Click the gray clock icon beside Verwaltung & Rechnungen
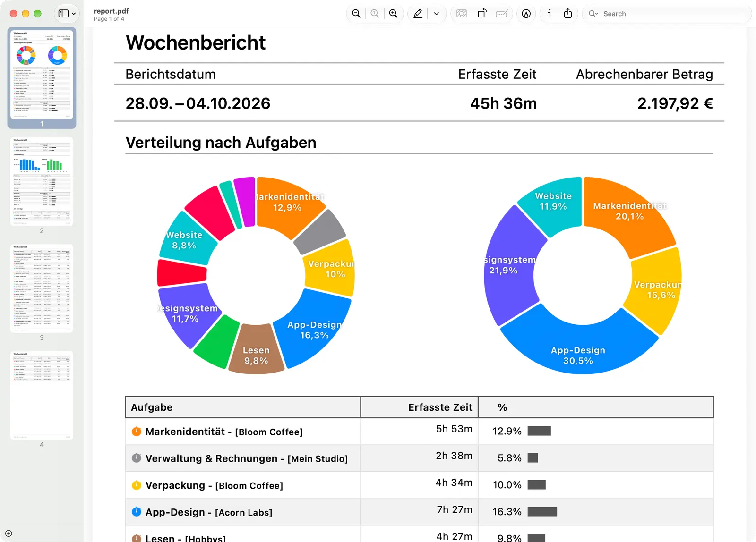 [137, 458]
